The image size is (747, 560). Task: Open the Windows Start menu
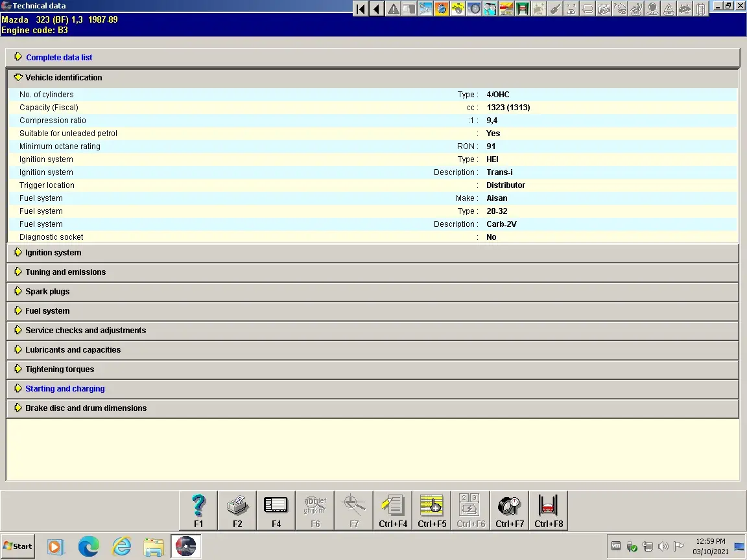coord(18,546)
